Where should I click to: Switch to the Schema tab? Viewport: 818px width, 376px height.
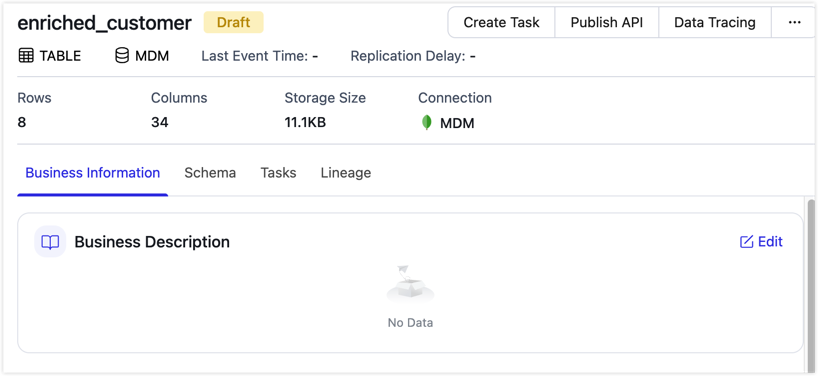pos(210,173)
